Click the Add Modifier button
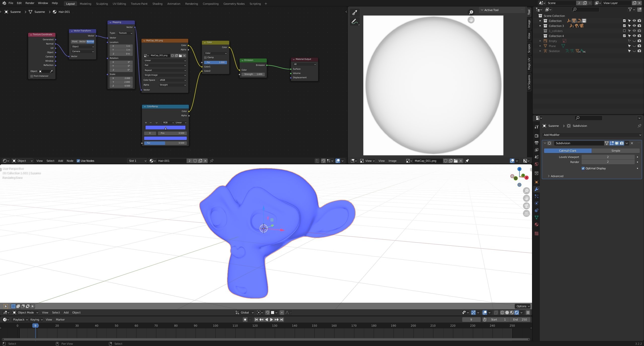This screenshot has width=644, height=346. tap(592, 135)
